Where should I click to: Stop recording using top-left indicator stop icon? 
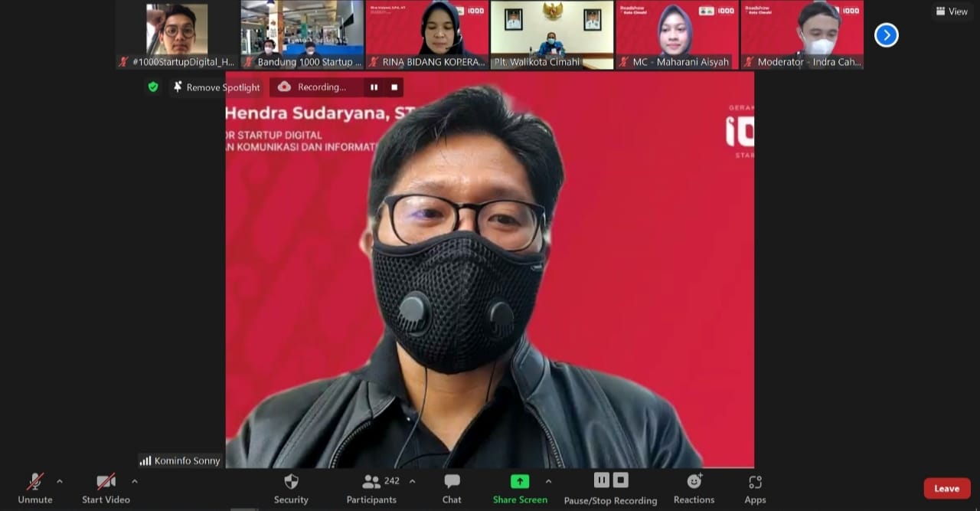click(x=394, y=87)
